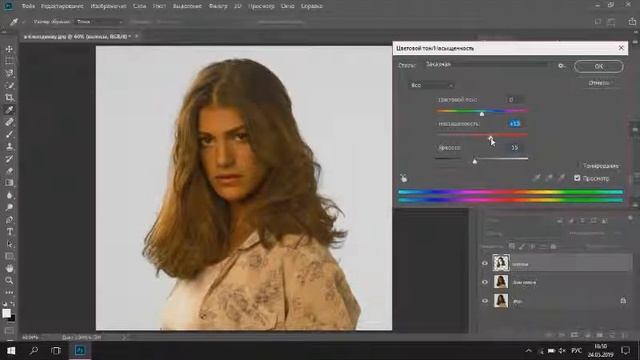Open the Edit Toolbar three-dots menu
The height and width of the screenshot is (360, 640).
(x=9, y=292)
